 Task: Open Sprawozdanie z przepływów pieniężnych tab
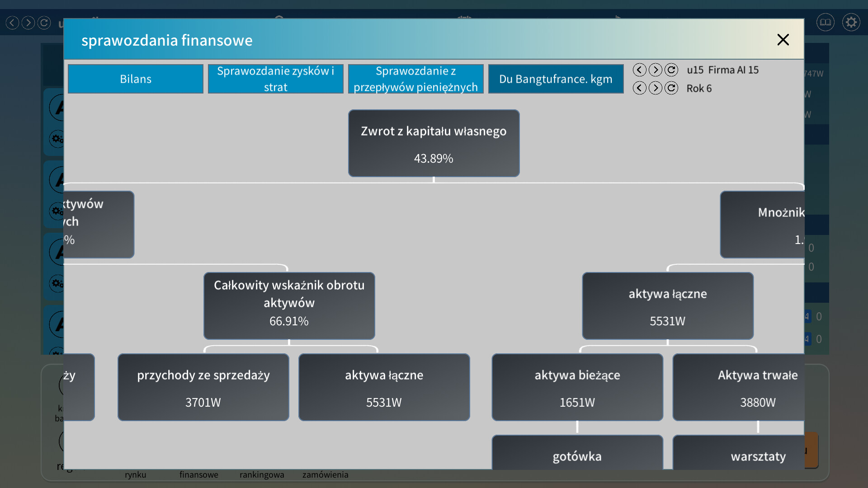pyautogui.click(x=415, y=79)
